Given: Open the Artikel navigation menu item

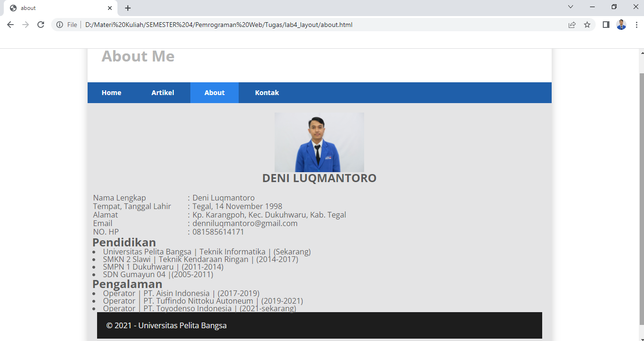Looking at the screenshot, I should pyautogui.click(x=163, y=92).
